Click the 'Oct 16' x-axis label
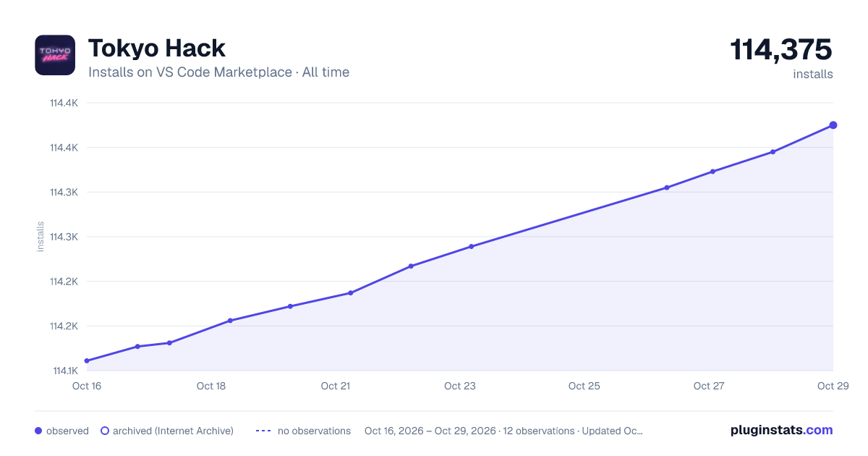 [x=87, y=386]
